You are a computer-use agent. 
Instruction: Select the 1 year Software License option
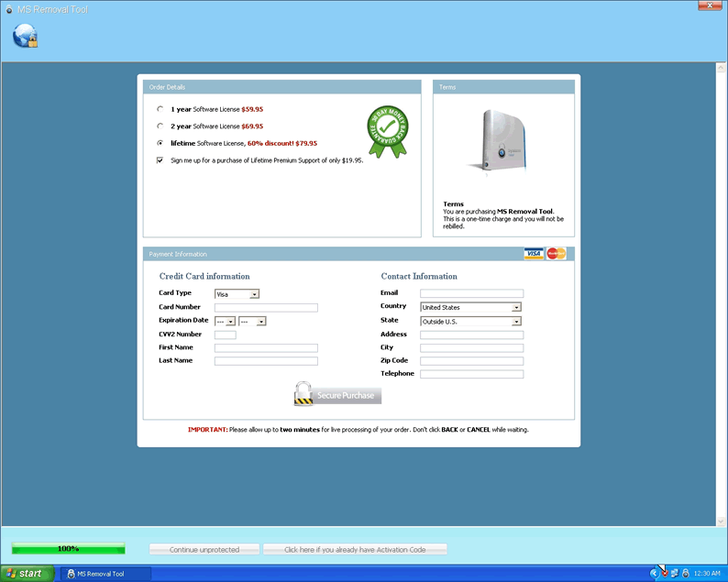pos(160,109)
